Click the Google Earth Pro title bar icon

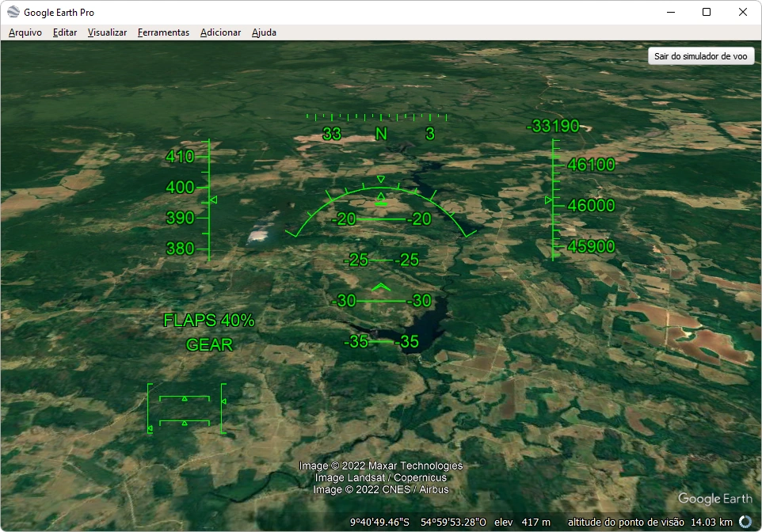(13, 12)
